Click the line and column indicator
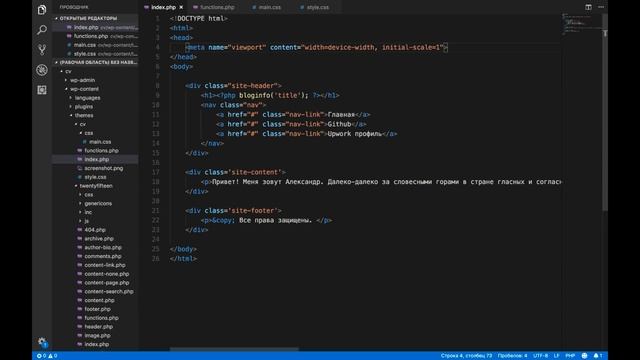The image size is (640, 360). pyautogui.click(x=466, y=356)
